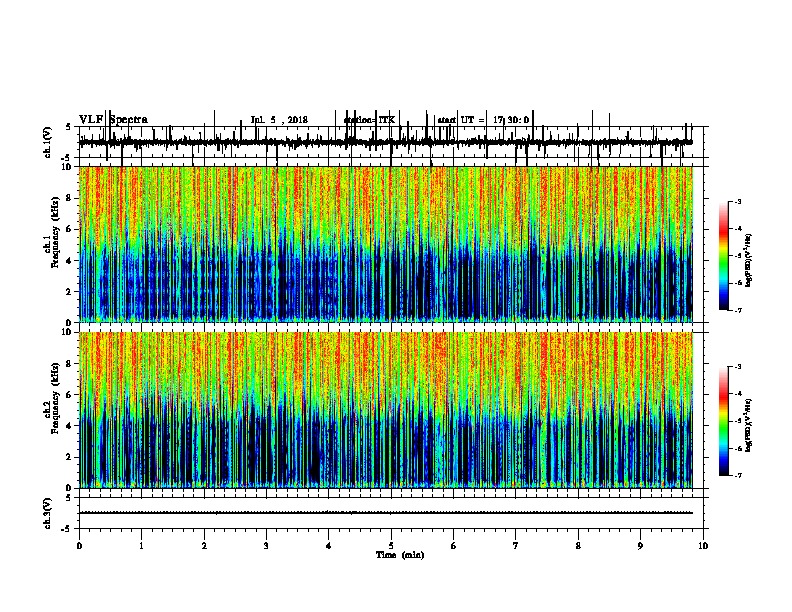Click the "2" minute tick label
Image resolution: width=792 pixels, height=612 pixels.
204,546
